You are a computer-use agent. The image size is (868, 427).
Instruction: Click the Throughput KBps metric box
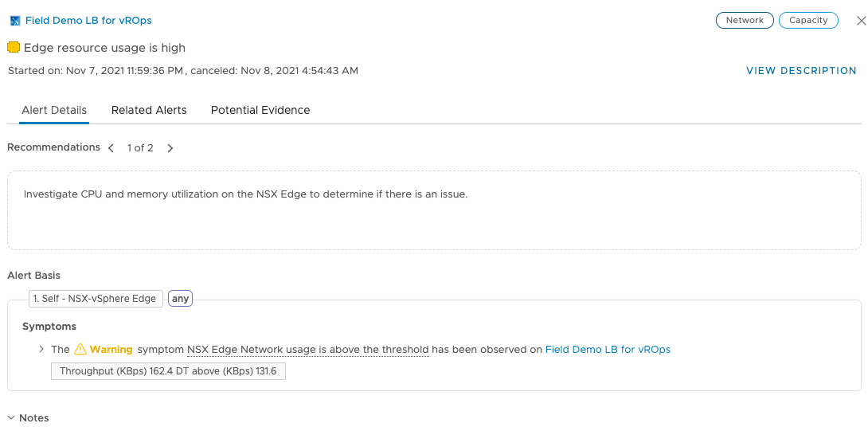[x=167, y=371]
